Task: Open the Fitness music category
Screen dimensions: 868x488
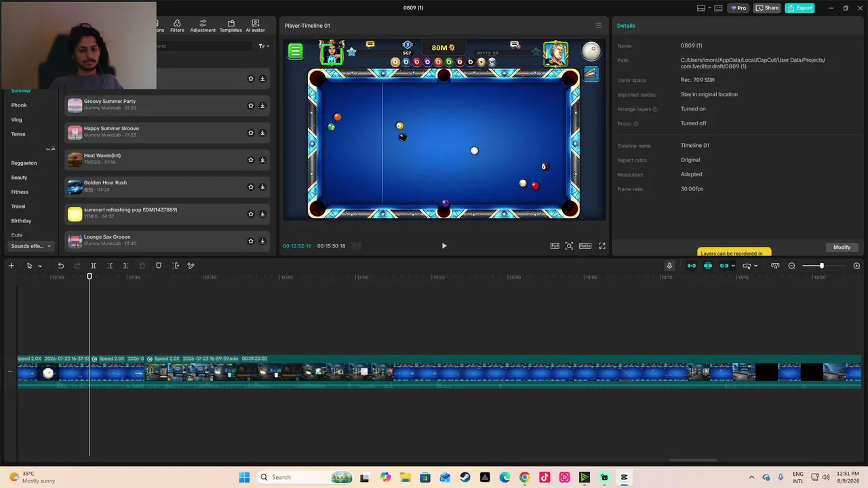Action: tap(20, 192)
